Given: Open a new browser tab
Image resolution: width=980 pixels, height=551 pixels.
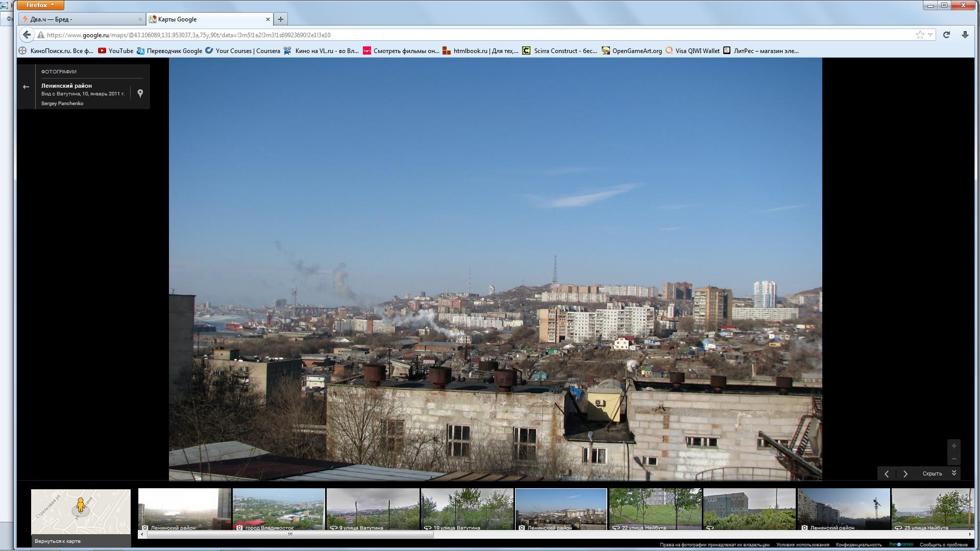Looking at the screenshot, I should click(x=280, y=19).
